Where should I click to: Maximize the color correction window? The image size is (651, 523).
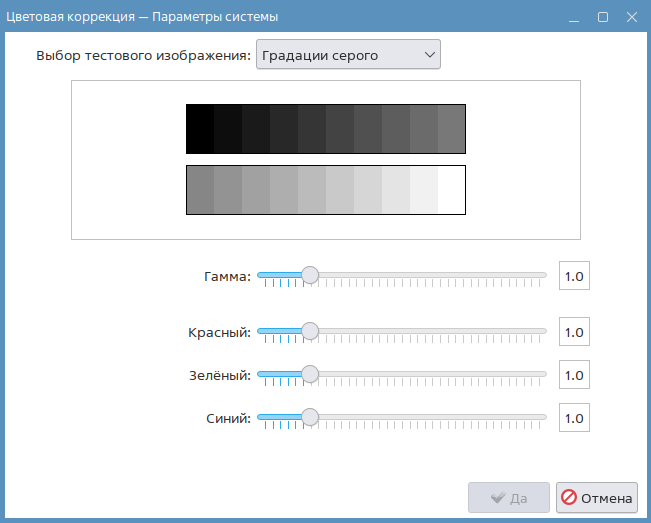[603, 17]
